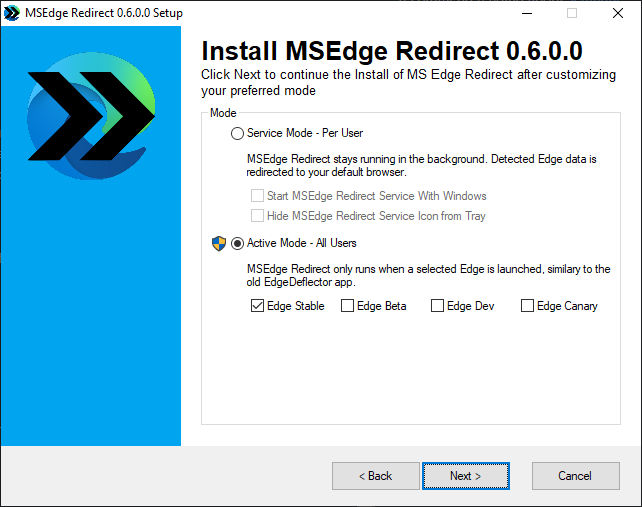Click the 'Mode' group label
The width and height of the screenshot is (642, 507).
point(223,113)
